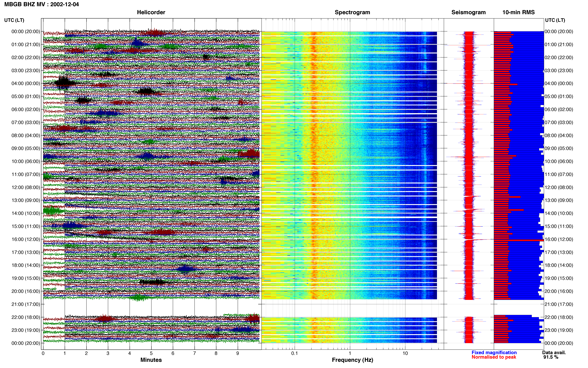Click the left UTC (LT) axis header

pos(14,20)
